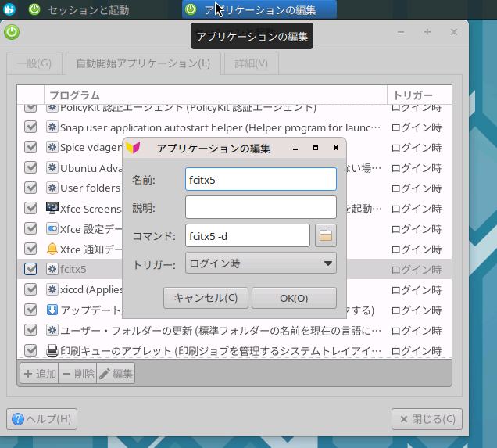Viewport: 497px width, 448px height.
Task: Click the gear icon for the Ubuntu Advantage row
Action: click(52, 167)
